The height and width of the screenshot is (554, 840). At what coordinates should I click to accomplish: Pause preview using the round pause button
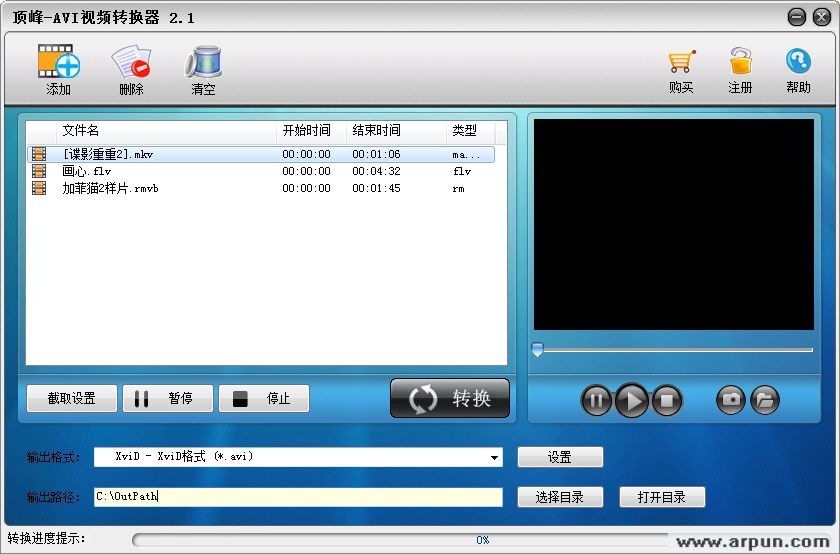pos(596,401)
